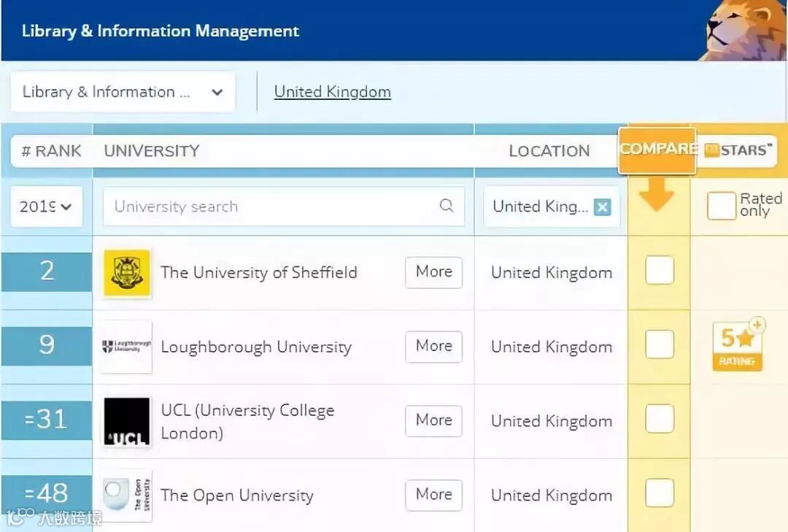
Task: Click The Open University logo
Action: [x=127, y=496]
